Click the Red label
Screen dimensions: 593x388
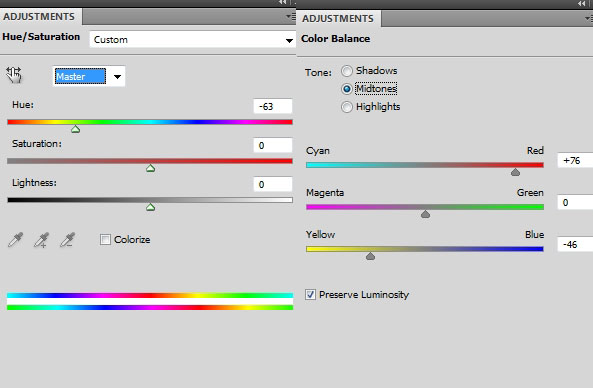[535, 151]
